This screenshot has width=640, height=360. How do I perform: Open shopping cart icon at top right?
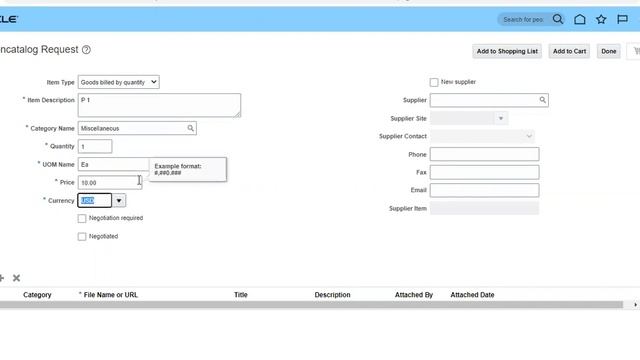(x=636, y=51)
